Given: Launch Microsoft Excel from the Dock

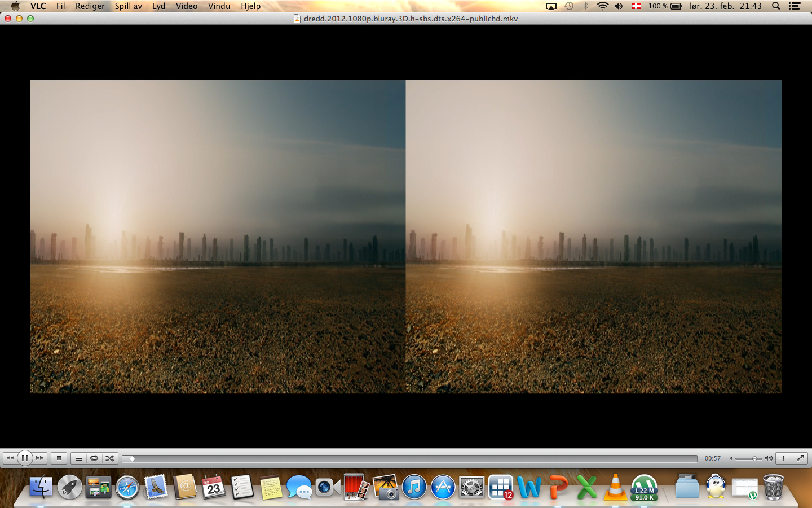Looking at the screenshot, I should pos(587,487).
